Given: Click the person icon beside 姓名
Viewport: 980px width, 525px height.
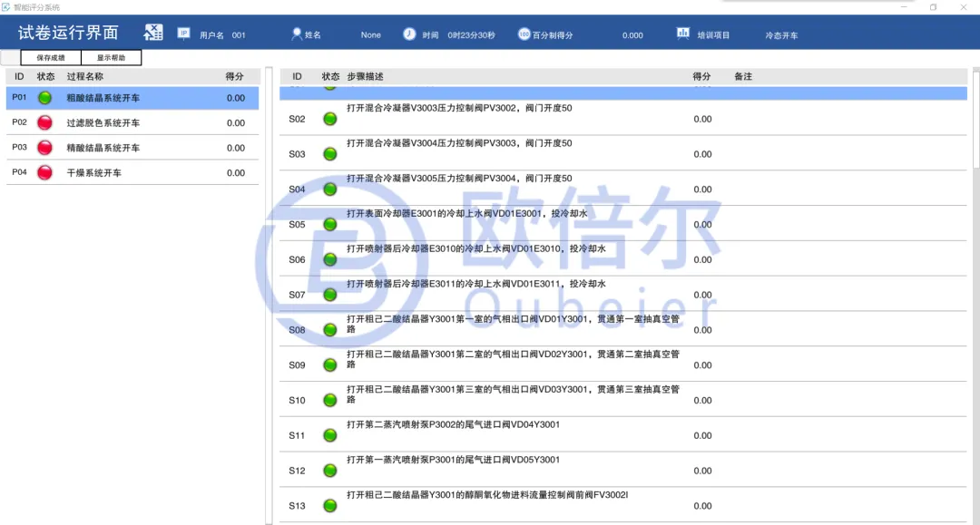Looking at the screenshot, I should (296, 34).
